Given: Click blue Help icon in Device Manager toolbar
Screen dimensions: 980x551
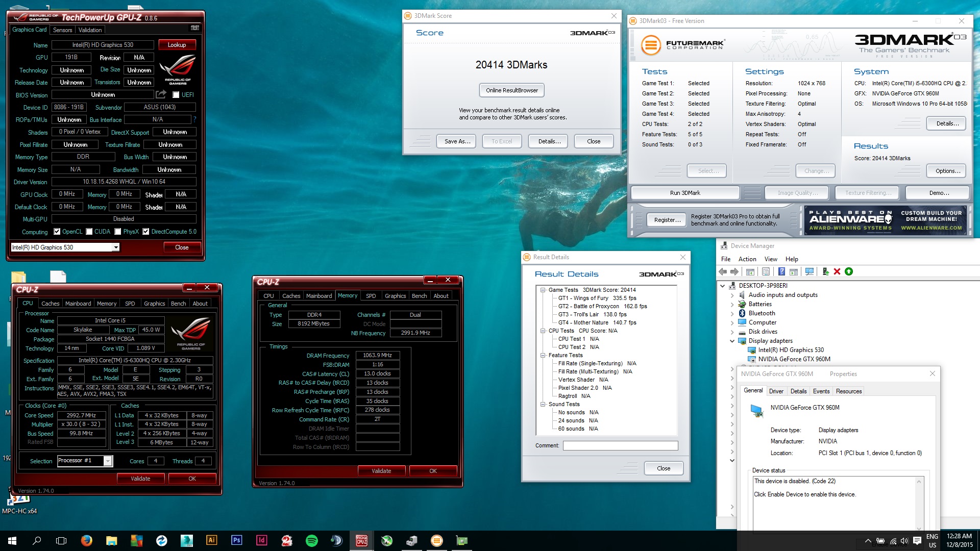Looking at the screenshot, I should point(781,271).
